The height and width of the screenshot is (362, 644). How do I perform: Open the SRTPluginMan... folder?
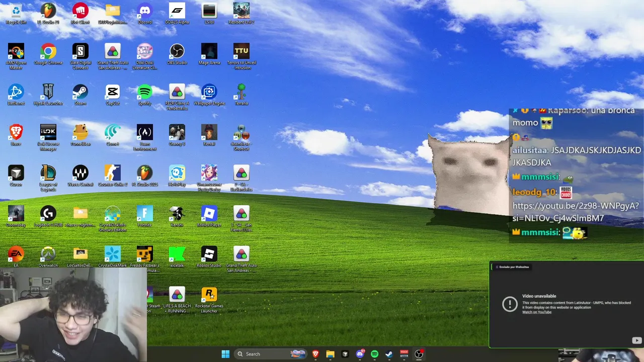pos(113,13)
